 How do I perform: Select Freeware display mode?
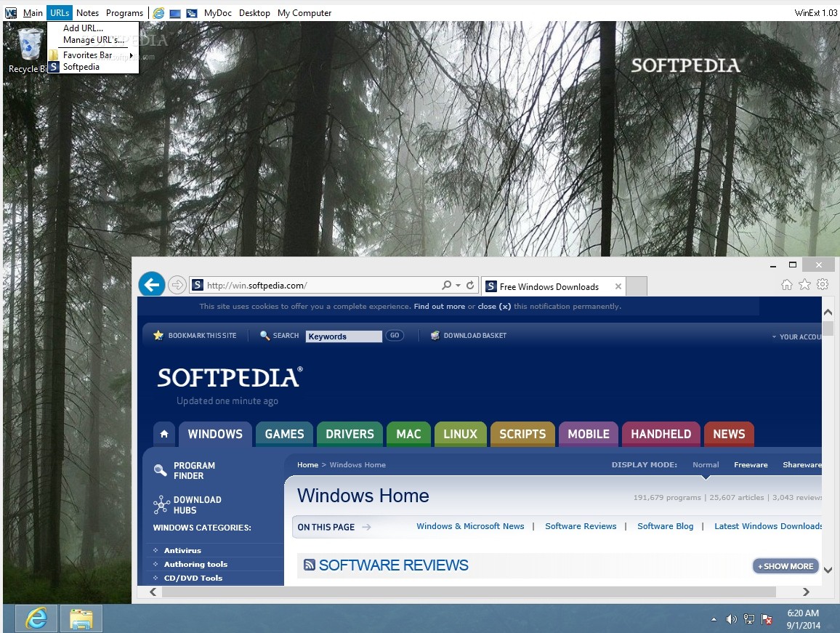click(x=751, y=464)
